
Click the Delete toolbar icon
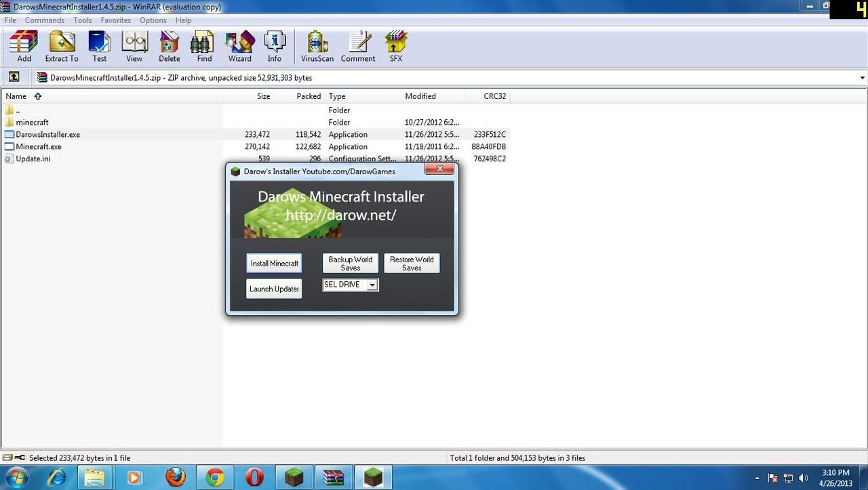click(170, 46)
